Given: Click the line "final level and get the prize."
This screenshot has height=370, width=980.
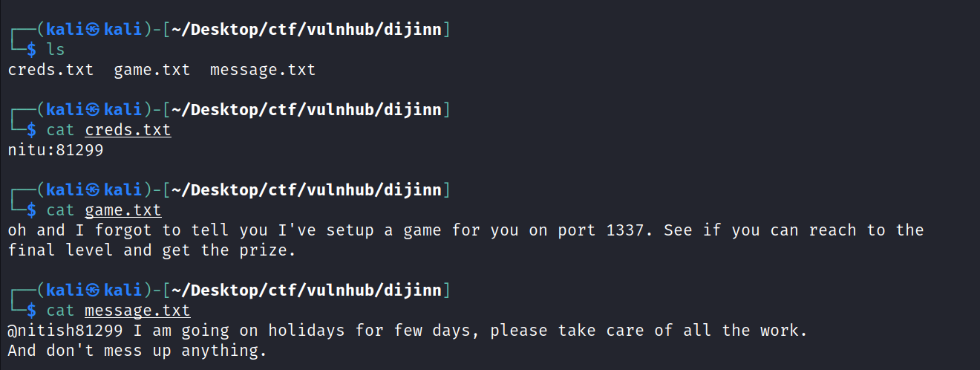Looking at the screenshot, I should [x=151, y=250].
